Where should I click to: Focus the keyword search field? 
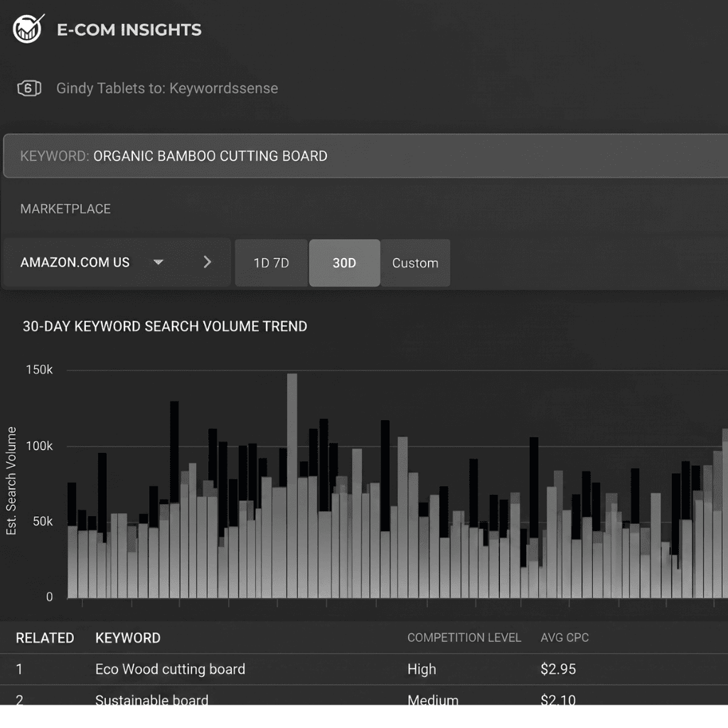pyautogui.click(x=366, y=156)
